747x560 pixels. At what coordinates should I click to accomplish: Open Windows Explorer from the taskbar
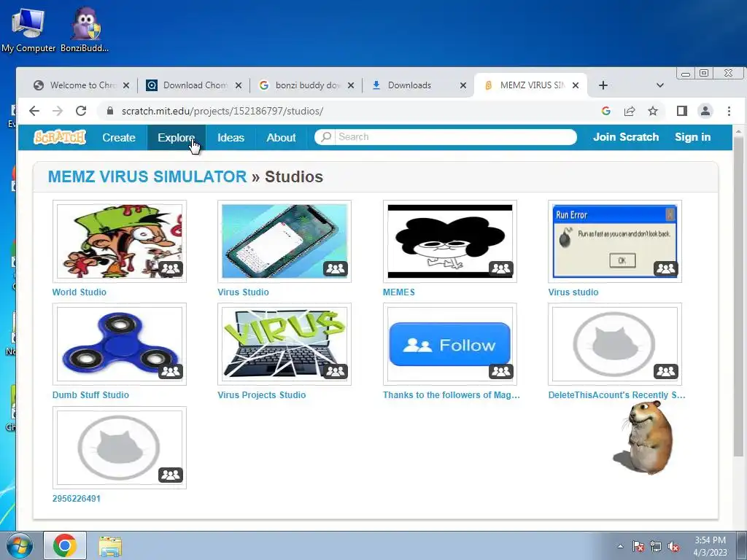click(110, 545)
